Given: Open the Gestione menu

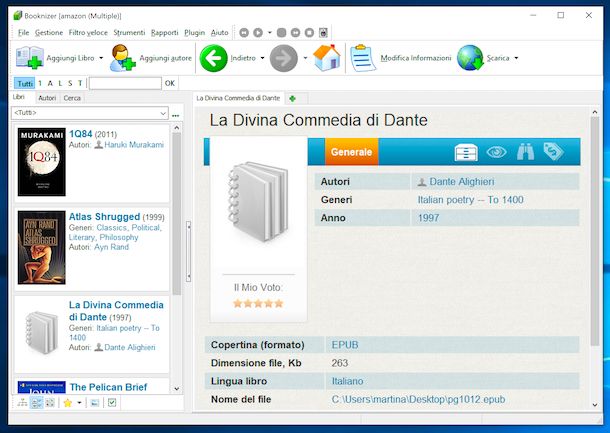Looking at the screenshot, I should coord(49,33).
